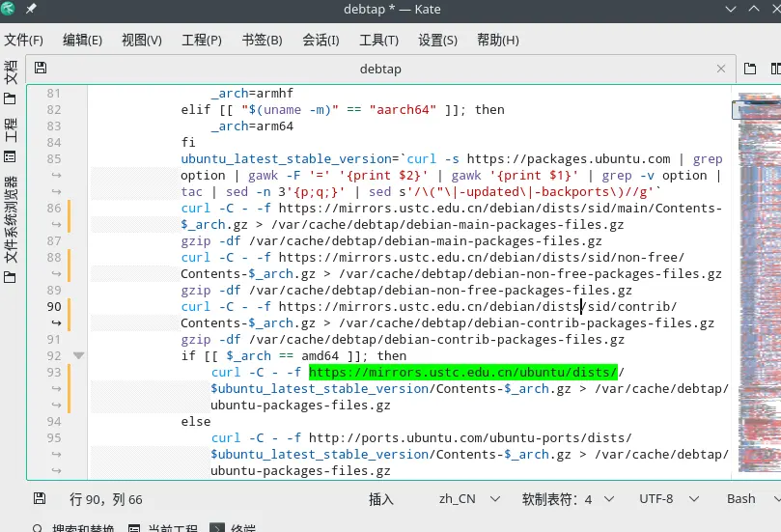Click the pin window icon in title bar

[32, 9]
